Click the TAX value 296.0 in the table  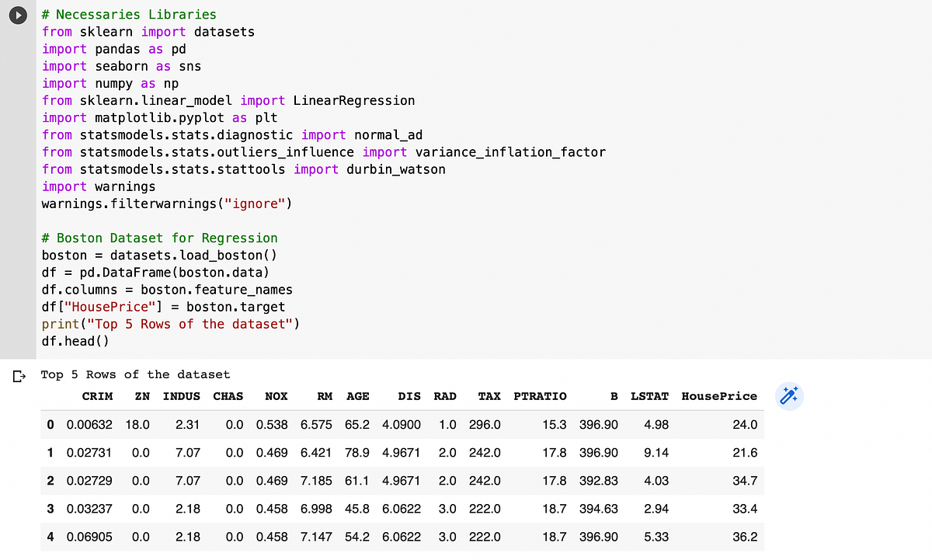point(485,425)
